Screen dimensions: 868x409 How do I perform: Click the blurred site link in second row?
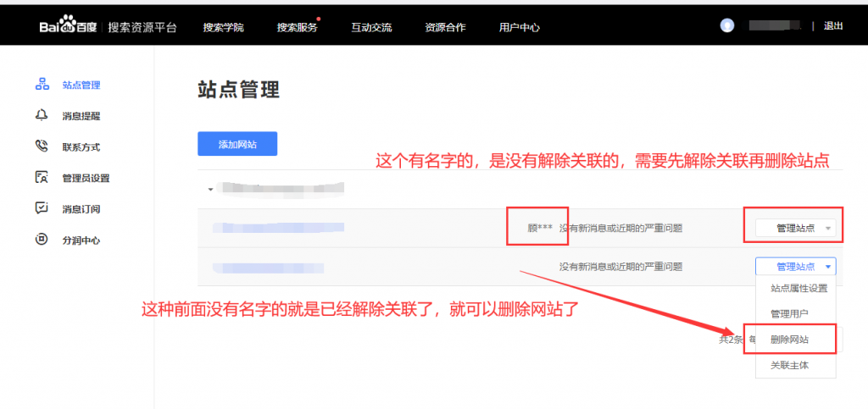coord(269,268)
